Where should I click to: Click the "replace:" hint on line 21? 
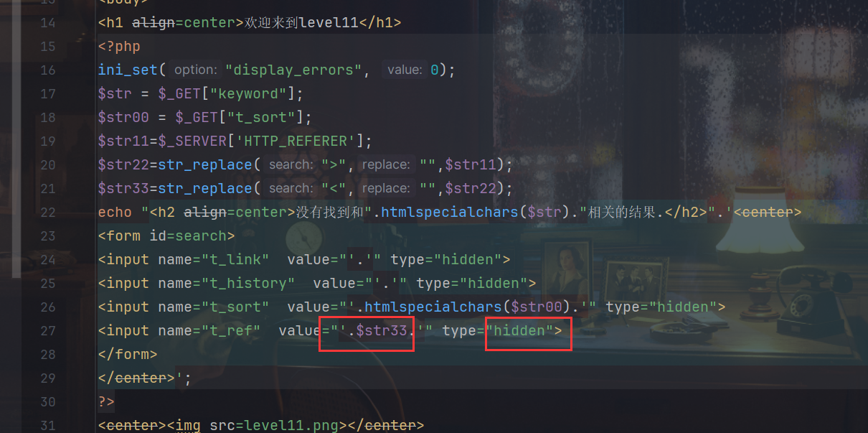(386, 189)
